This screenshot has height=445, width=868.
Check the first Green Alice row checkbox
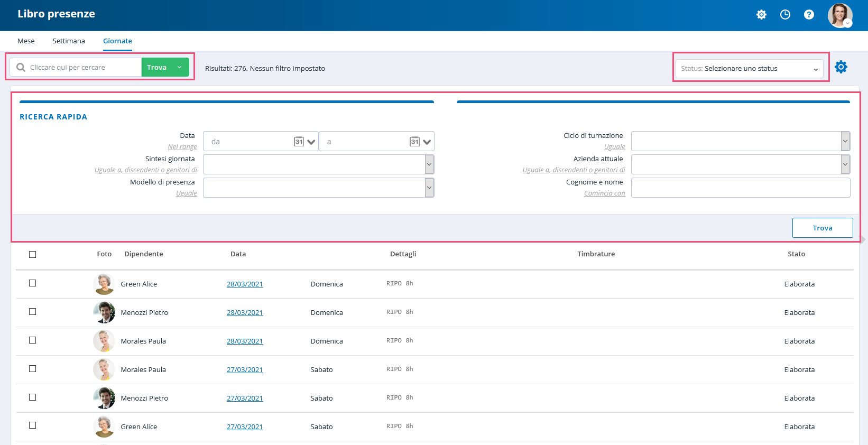33,283
